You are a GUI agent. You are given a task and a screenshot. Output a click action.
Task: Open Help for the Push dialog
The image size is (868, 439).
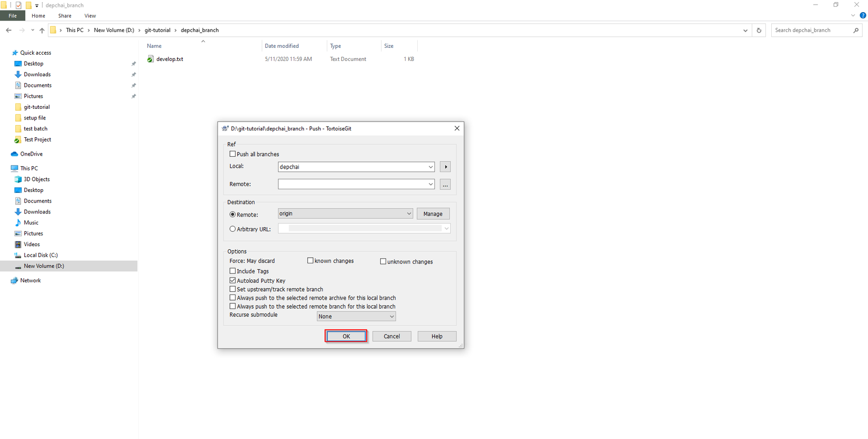[x=437, y=336]
